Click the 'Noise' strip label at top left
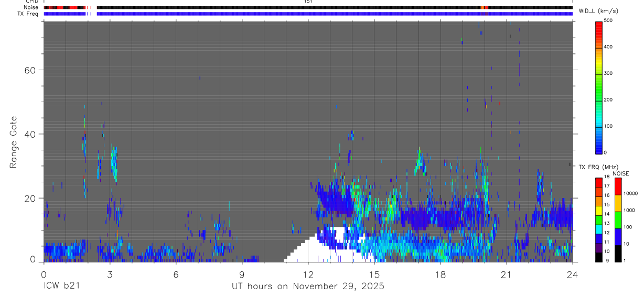The height and width of the screenshot is (297, 644). (x=31, y=7)
